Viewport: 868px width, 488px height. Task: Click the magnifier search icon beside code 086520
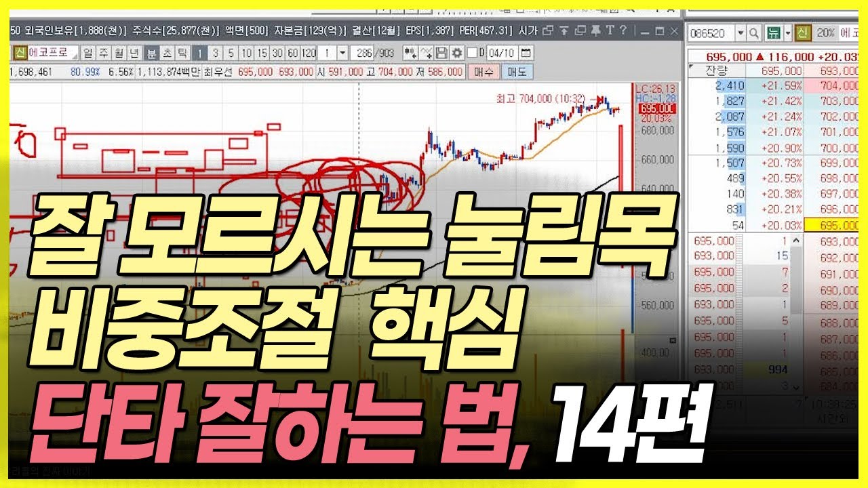754,33
